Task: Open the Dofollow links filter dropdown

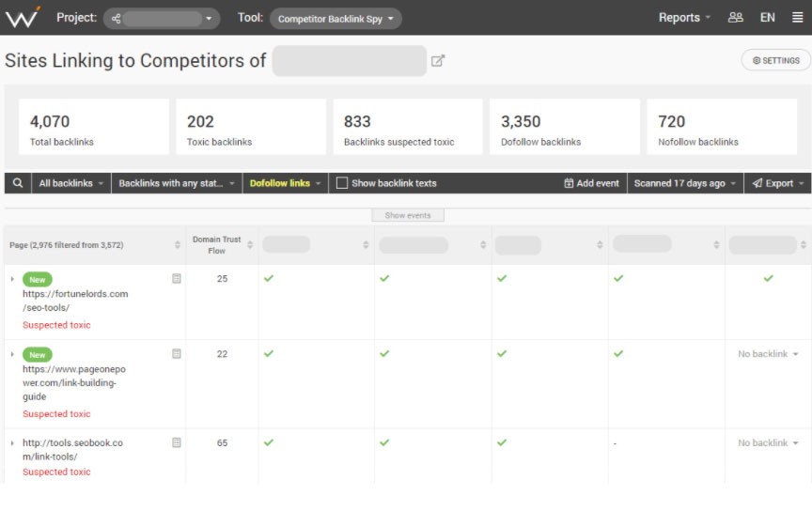Action: click(x=286, y=183)
